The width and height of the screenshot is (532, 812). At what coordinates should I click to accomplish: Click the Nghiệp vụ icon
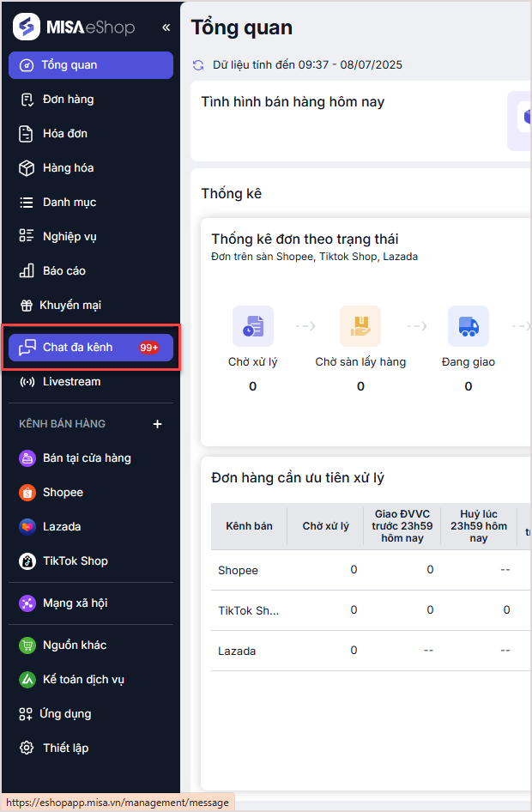(x=27, y=236)
